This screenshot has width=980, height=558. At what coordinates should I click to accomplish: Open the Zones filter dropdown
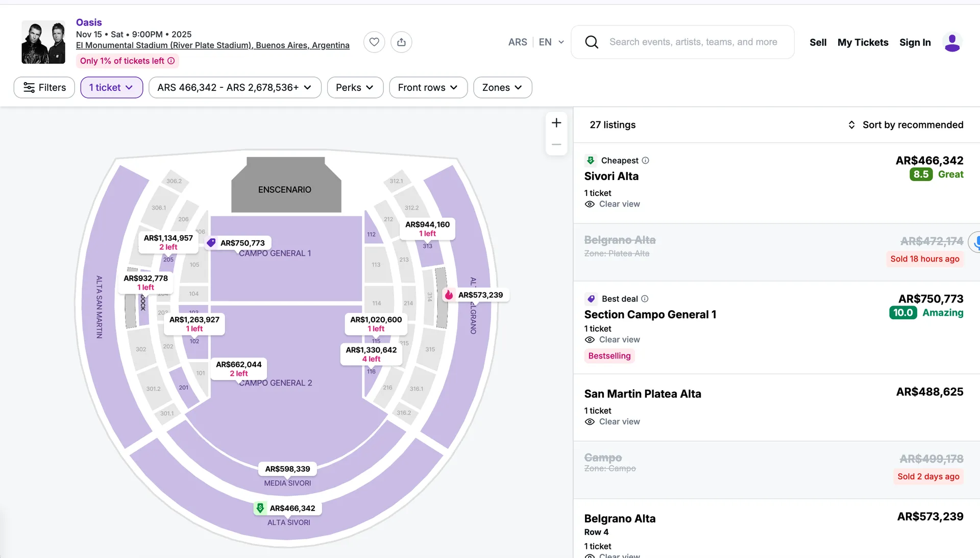click(502, 87)
